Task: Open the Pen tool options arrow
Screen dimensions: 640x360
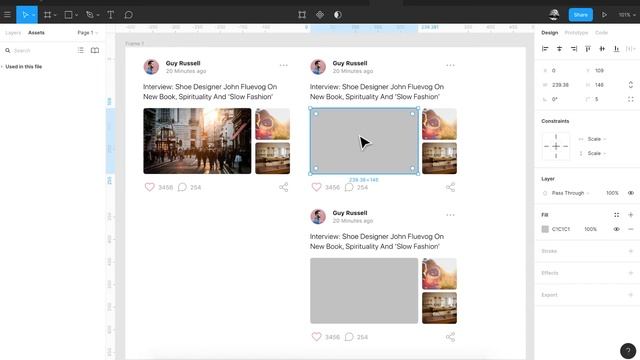Action: pos(98,15)
